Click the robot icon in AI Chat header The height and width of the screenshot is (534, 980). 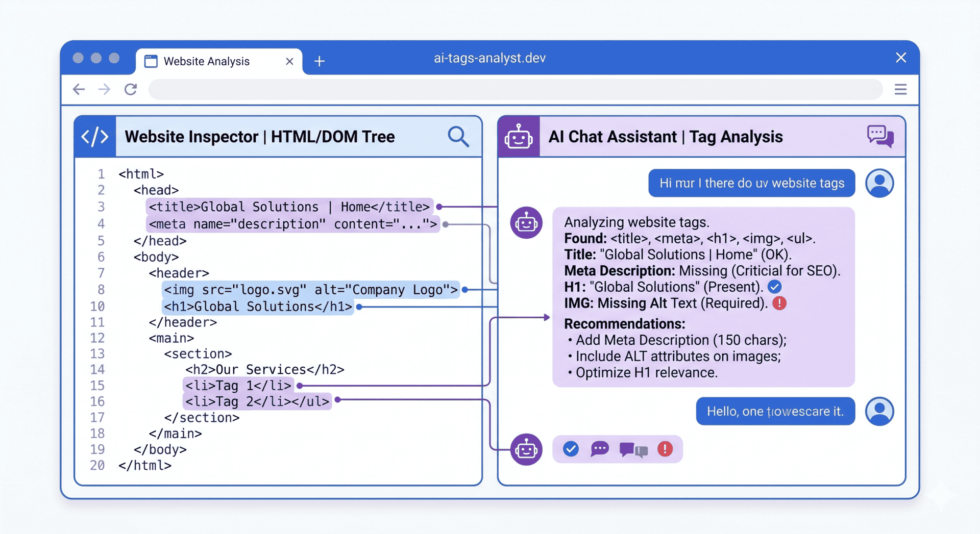(519, 137)
